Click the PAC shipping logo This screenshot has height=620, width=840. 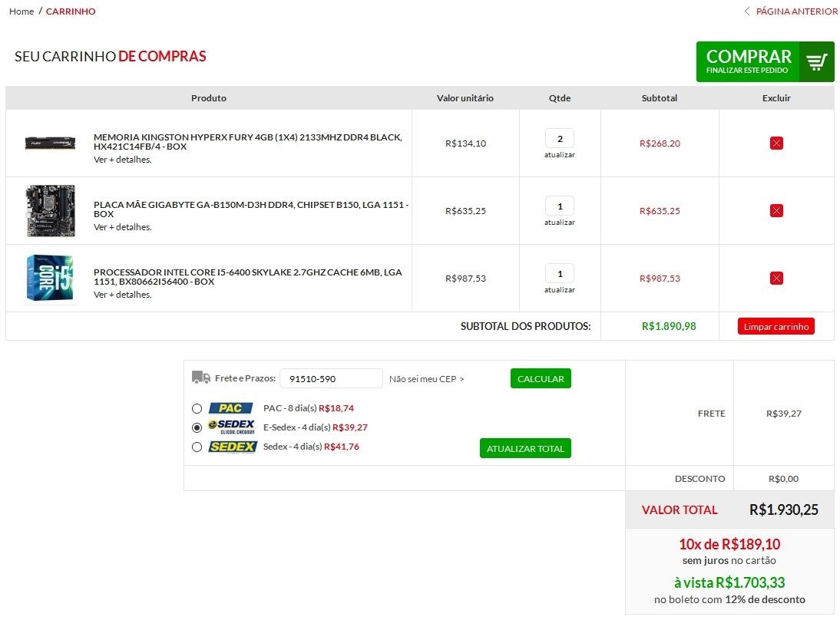coord(230,408)
